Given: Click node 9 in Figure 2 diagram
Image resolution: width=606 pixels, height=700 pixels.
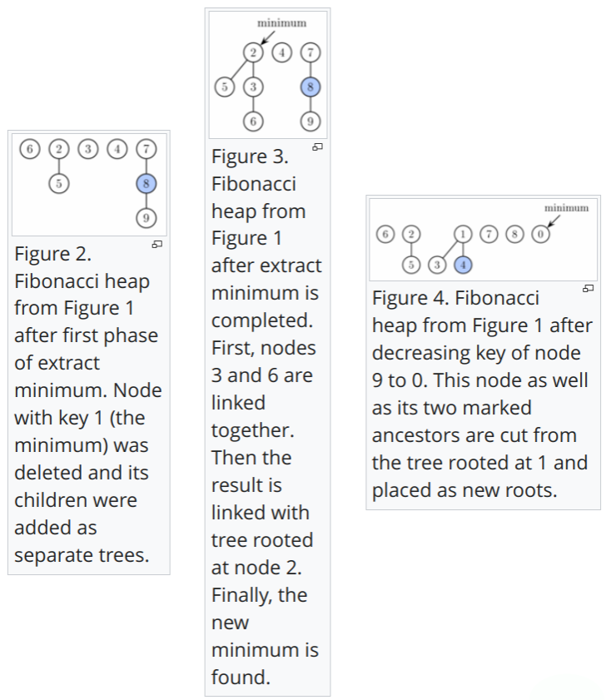Looking at the screenshot, I should (x=147, y=218).
